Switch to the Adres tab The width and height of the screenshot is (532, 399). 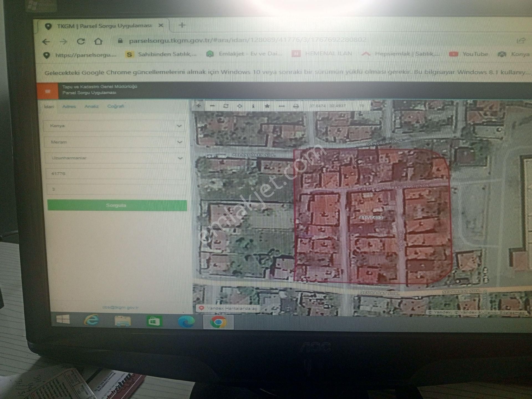tap(69, 106)
